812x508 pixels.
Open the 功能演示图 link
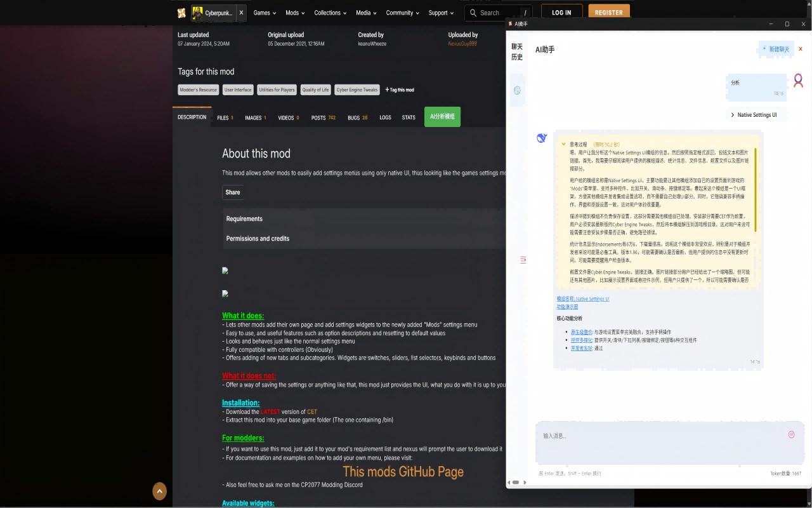(x=567, y=307)
